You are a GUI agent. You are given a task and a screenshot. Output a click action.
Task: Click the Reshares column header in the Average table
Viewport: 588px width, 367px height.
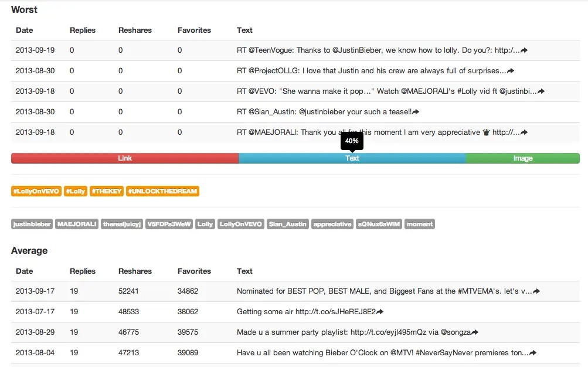click(x=135, y=271)
